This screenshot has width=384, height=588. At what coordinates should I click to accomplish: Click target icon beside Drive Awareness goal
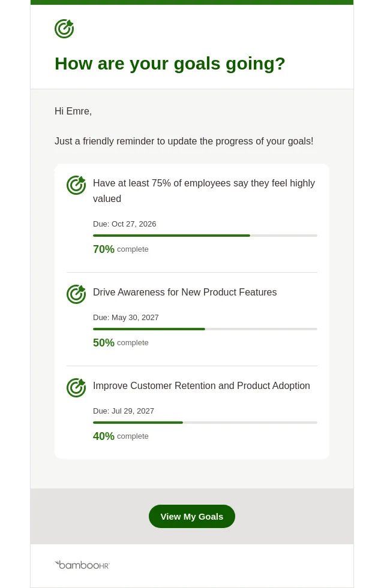[x=76, y=294]
